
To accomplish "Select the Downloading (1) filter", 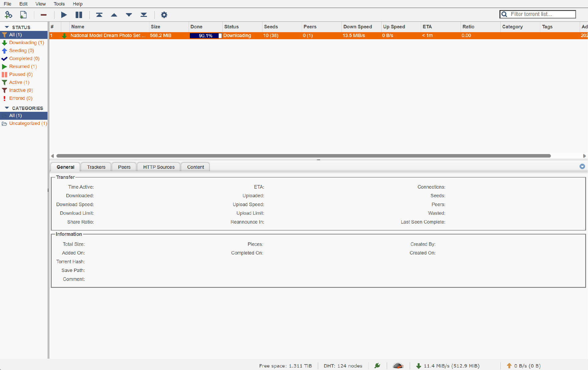I will (x=26, y=43).
